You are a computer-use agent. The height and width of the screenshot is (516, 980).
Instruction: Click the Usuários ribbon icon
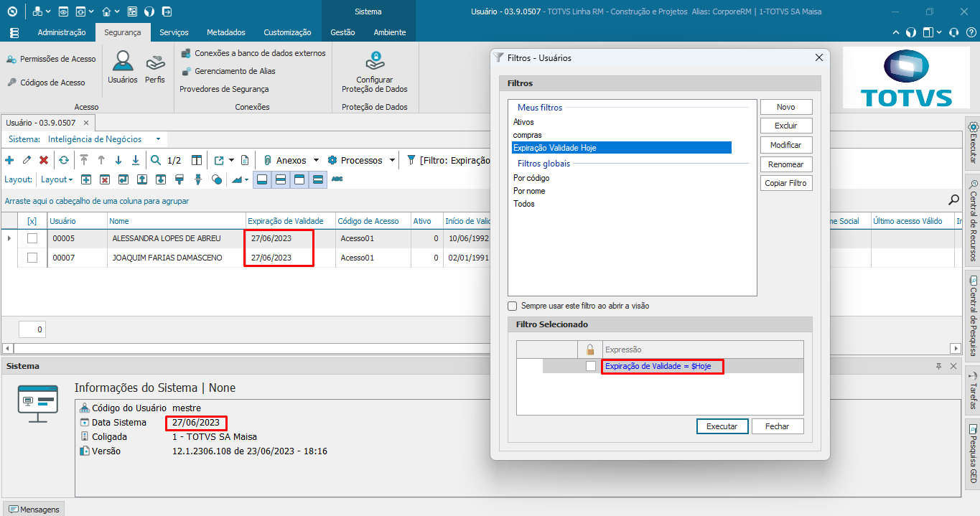(x=123, y=67)
